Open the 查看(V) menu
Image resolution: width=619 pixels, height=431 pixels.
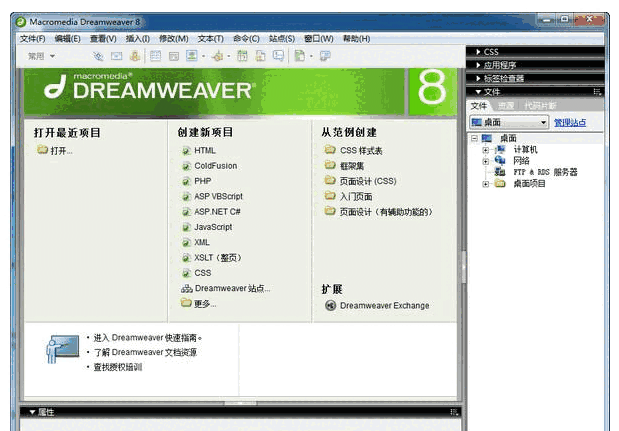pos(103,39)
